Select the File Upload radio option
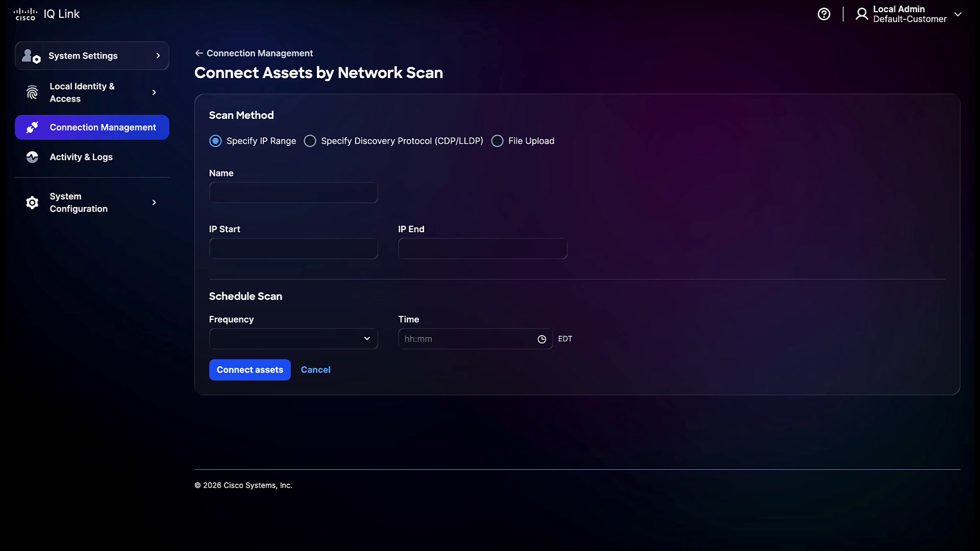The image size is (980, 551). [x=497, y=141]
